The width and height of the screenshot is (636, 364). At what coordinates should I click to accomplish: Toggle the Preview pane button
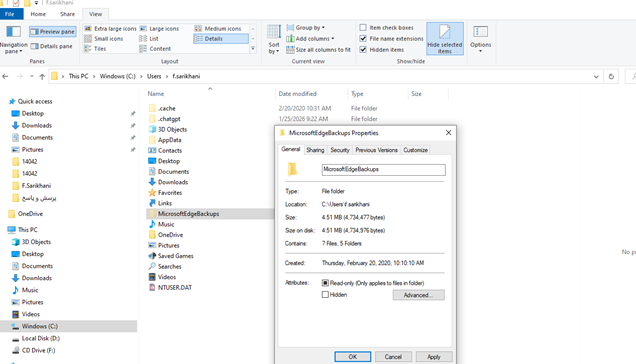tap(52, 32)
